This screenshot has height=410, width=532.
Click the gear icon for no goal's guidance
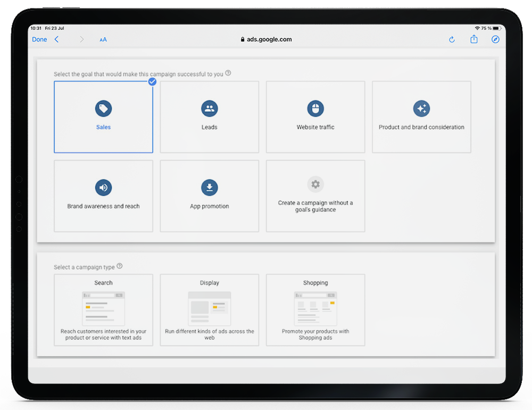[315, 184]
